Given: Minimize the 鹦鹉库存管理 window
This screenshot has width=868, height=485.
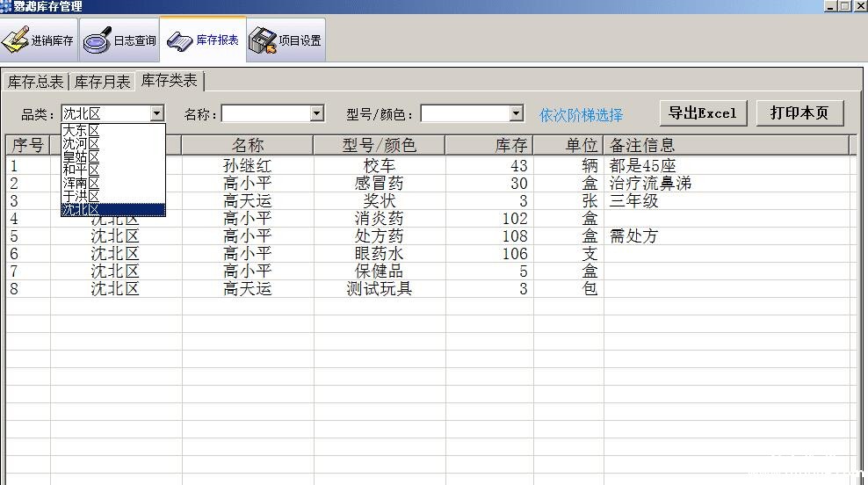Looking at the screenshot, I should [x=830, y=6].
